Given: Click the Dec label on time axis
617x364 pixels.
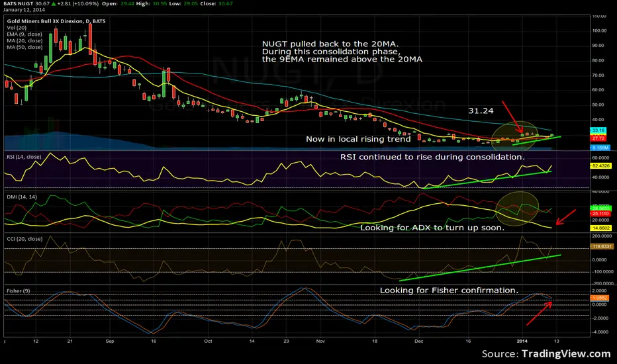Looking at the screenshot, I should coord(418,341).
